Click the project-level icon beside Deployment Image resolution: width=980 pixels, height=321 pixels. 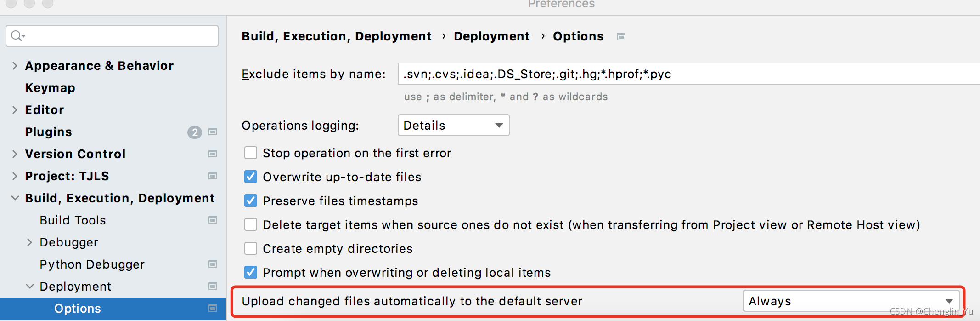(213, 286)
